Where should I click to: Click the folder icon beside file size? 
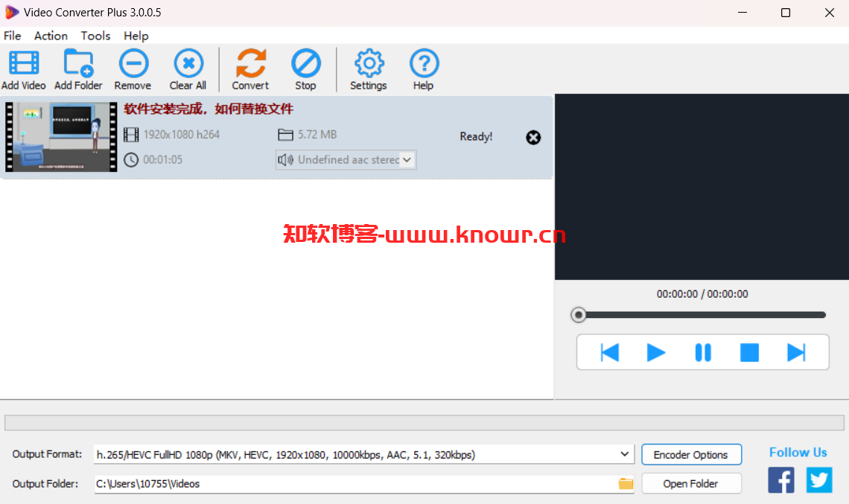point(285,134)
